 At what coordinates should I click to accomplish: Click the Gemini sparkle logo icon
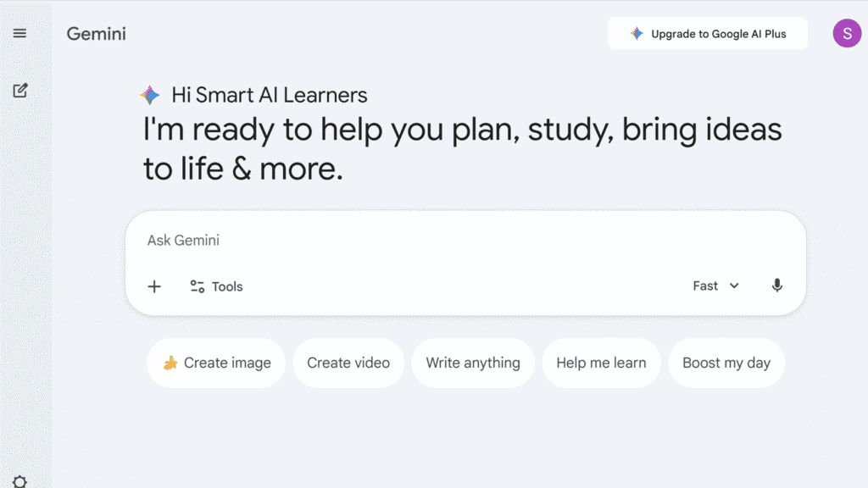tap(149, 93)
